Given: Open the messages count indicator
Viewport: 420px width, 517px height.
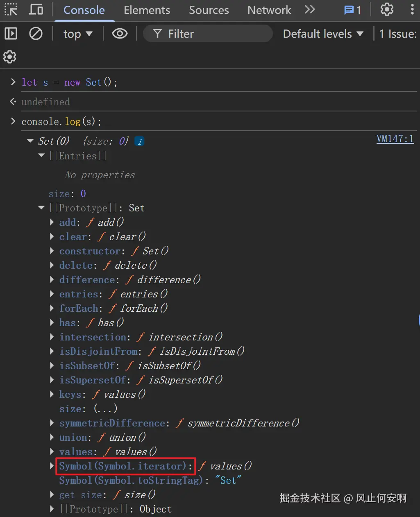Looking at the screenshot, I should click(352, 10).
